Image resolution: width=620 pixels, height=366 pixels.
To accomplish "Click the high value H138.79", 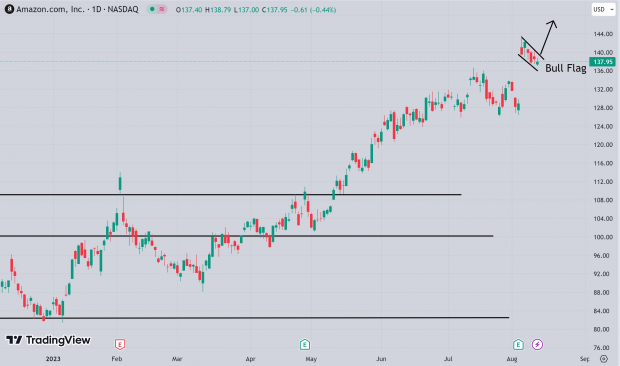I will [x=218, y=10].
